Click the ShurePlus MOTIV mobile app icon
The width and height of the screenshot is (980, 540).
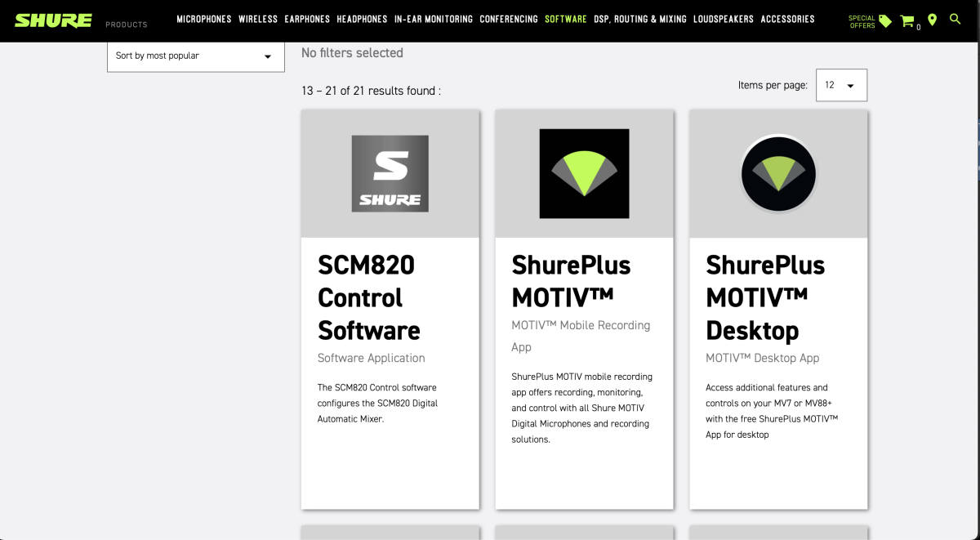coord(584,173)
